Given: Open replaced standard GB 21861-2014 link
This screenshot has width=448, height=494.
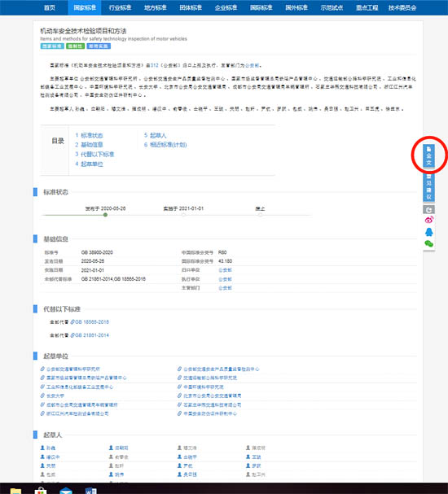Looking at the screenshot, I should pos(90,335).
